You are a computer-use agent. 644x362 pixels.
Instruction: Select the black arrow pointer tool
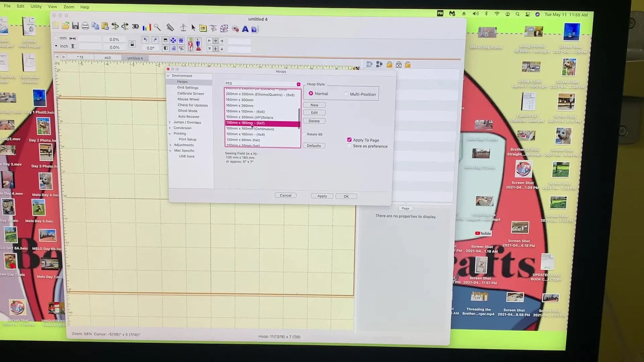(193, 28)
